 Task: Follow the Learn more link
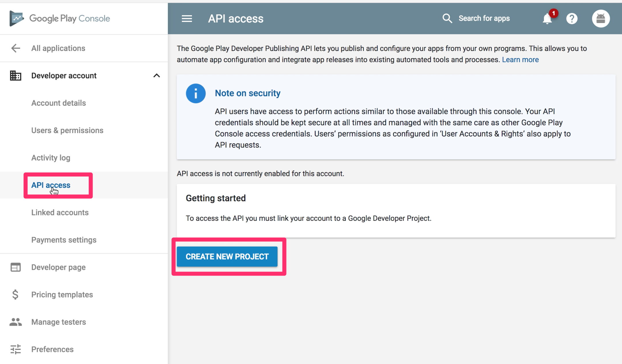[520, 60]
